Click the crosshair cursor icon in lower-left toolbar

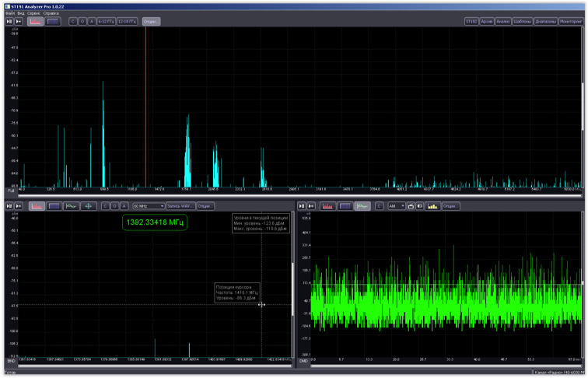89,206
